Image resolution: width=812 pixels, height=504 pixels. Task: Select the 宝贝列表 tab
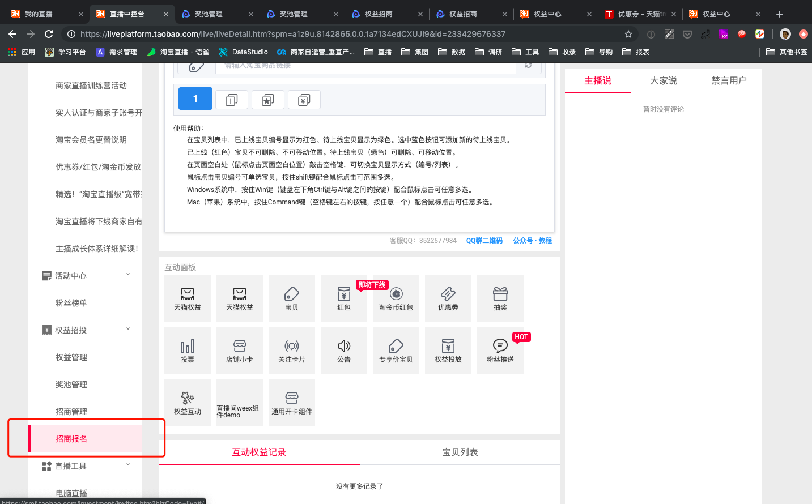coord(460,452)
